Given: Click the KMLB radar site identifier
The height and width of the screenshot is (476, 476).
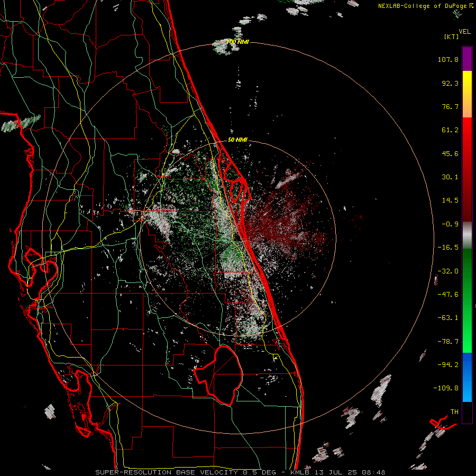Looking at the screenshot, I should 301,472.
